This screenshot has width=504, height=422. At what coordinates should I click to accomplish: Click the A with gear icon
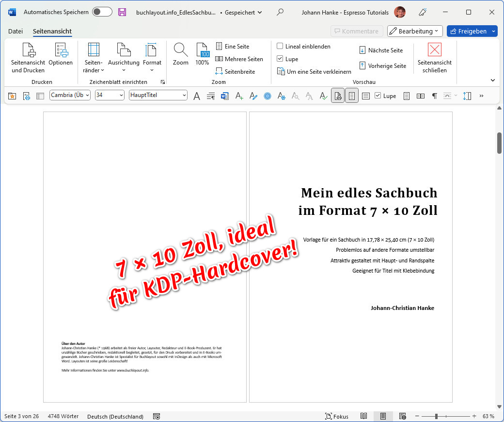click(281, 96)
